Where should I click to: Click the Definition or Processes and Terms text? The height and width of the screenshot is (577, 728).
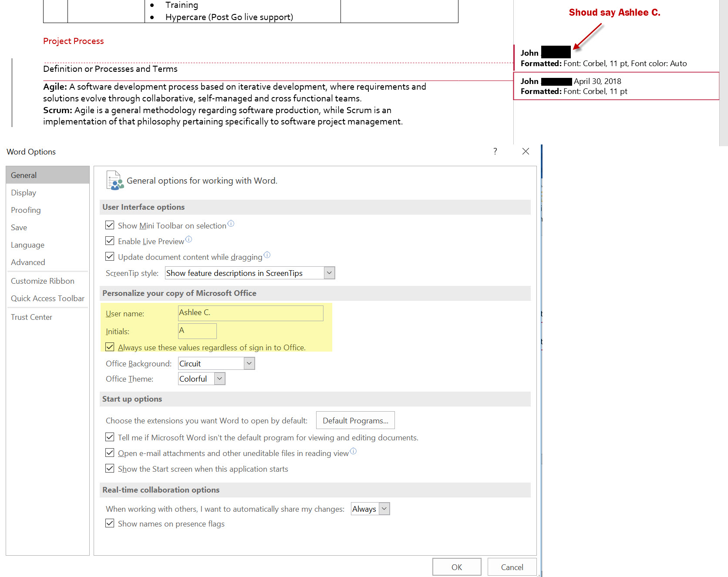tap(110, 69)
